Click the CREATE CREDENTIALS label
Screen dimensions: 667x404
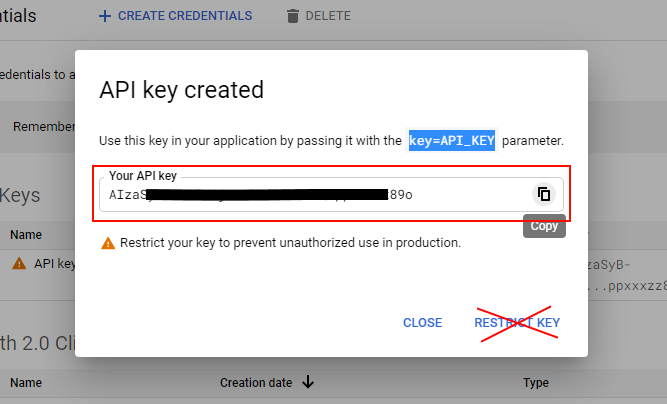(184, 16)
